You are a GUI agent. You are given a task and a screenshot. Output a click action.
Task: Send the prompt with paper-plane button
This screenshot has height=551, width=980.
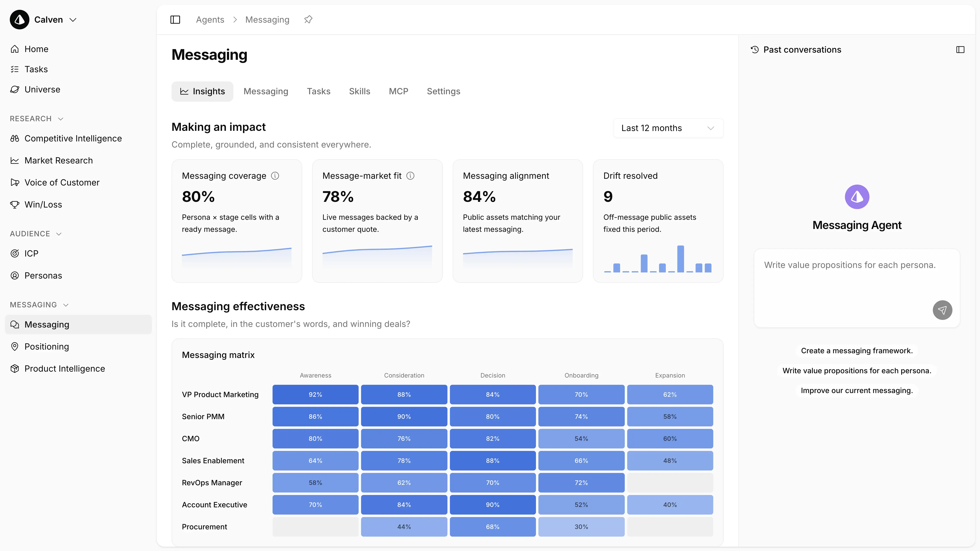[x=942, y=310]
